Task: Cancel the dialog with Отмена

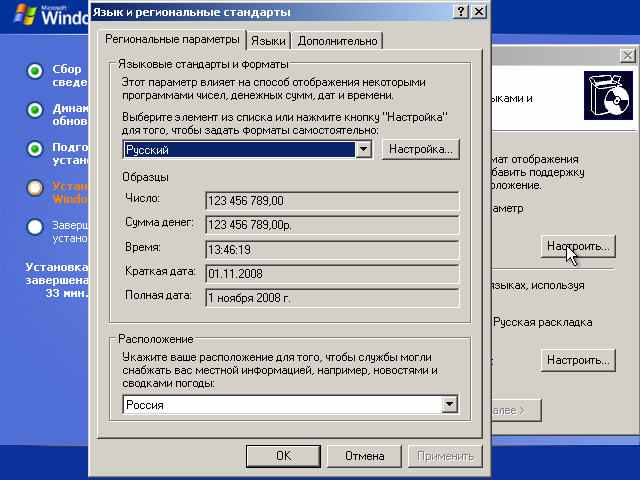Action: pyautogui.click(x=364, y=456)
